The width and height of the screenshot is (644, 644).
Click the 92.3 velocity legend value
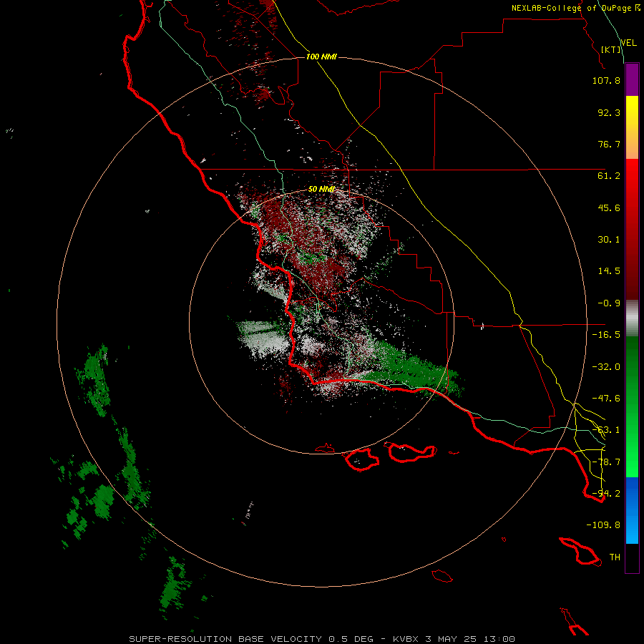(609, 112)
